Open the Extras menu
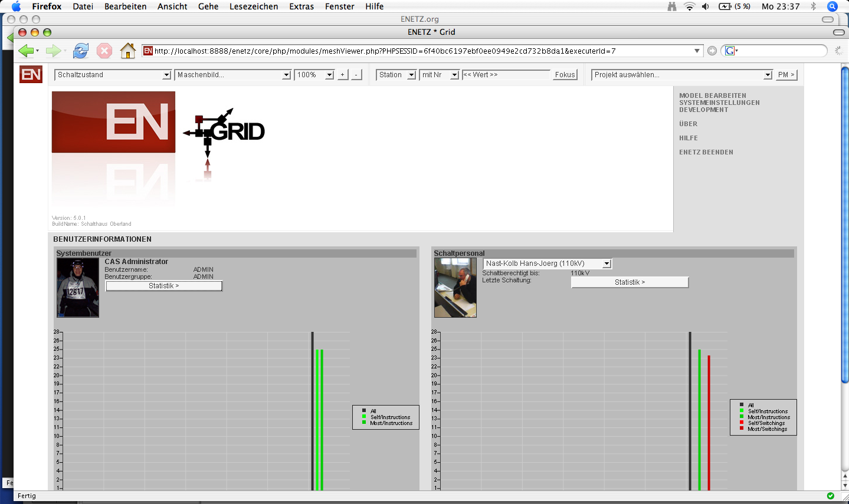This screenshot has width=849, height=504. pos(301,6)
